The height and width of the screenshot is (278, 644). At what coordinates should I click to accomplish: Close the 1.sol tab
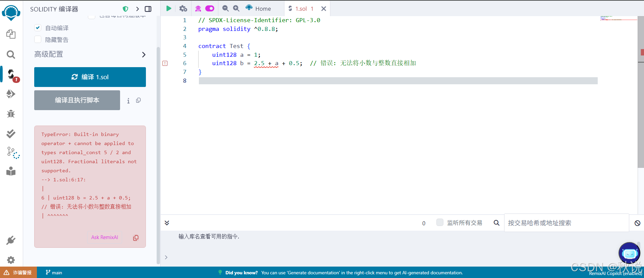coord(324,9)
